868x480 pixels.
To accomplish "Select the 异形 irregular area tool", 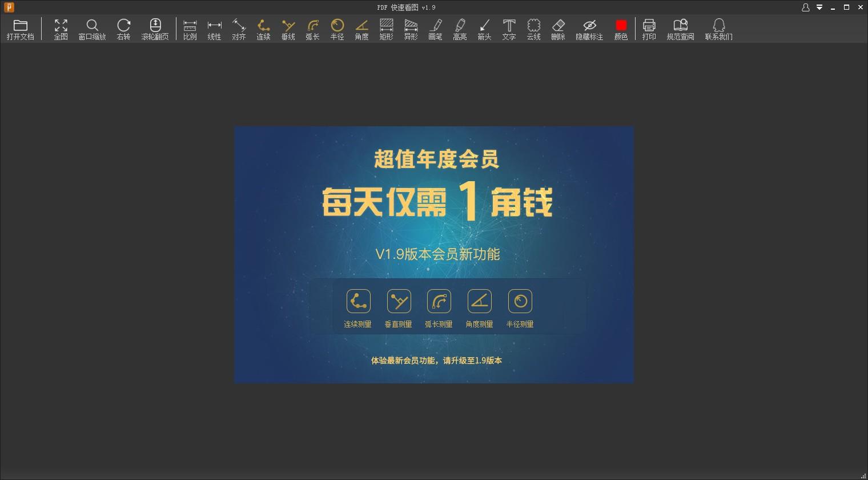I will pos(411,30).
